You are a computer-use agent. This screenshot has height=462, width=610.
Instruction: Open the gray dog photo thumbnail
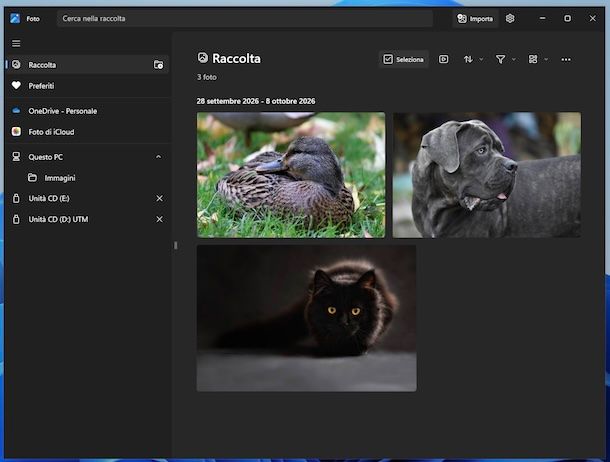pyautogui.click(x=487, y=175)
